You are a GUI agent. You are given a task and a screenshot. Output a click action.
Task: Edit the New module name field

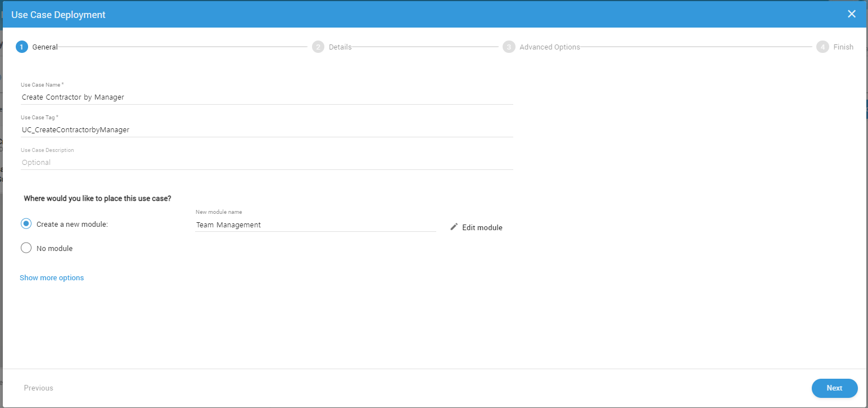click(x=315, y=225)
